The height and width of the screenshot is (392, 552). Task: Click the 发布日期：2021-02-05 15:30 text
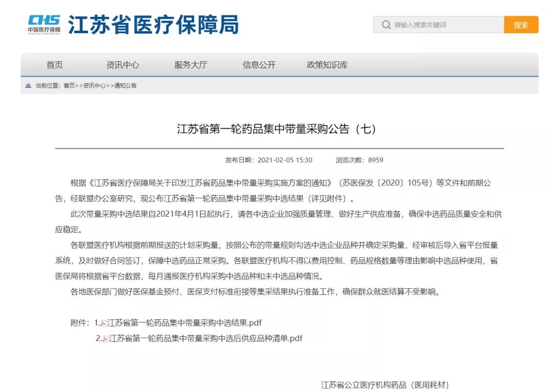(x=269, y=160)
